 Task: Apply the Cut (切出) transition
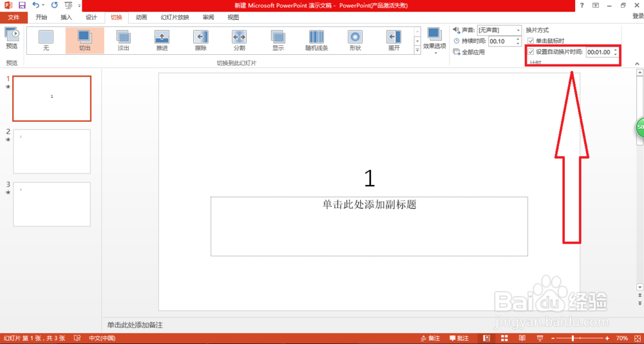point(84,41)
